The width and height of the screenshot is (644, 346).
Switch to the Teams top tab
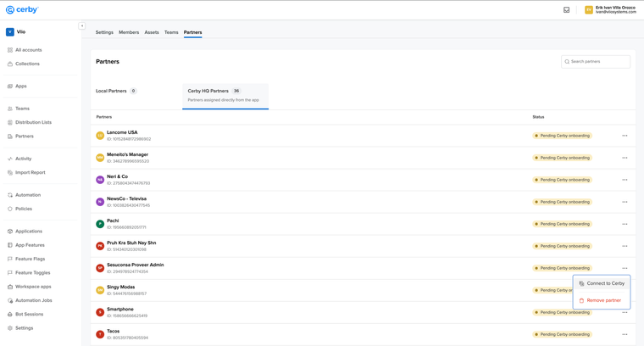coord(171,32)
